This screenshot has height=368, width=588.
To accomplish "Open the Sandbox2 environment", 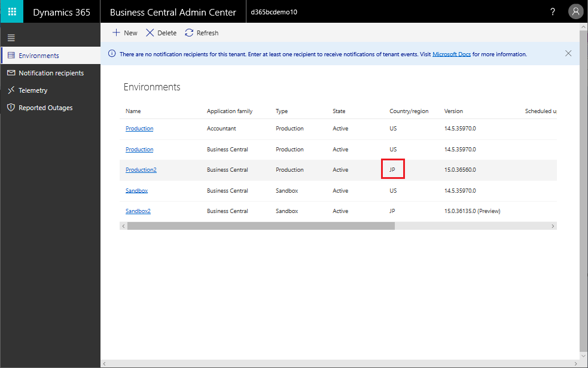I will tap(138, 211).
